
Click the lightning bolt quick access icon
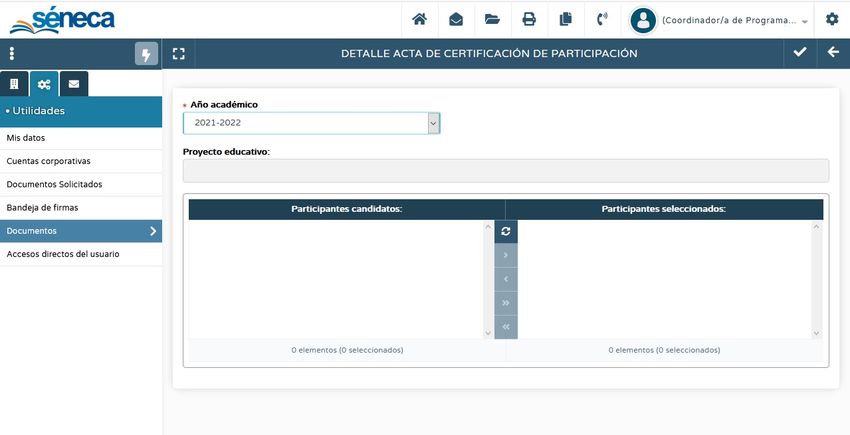[x=146, y=54]
